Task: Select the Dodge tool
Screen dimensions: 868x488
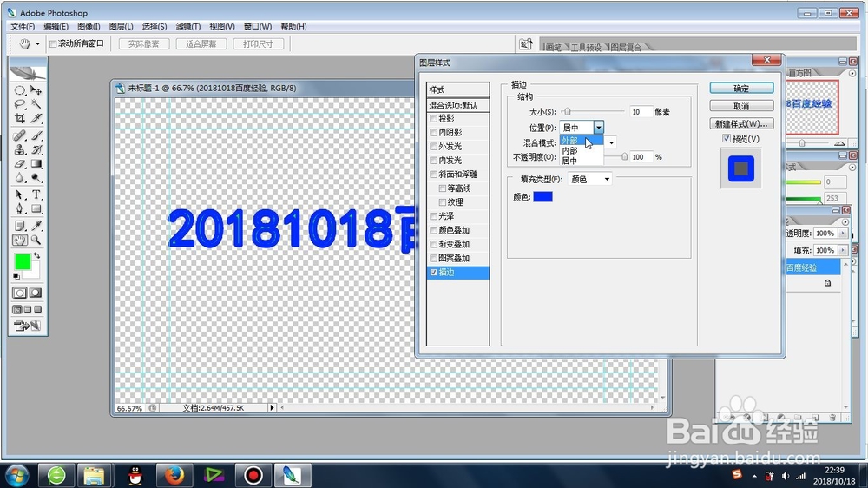Action: click(x=36, y=178)
